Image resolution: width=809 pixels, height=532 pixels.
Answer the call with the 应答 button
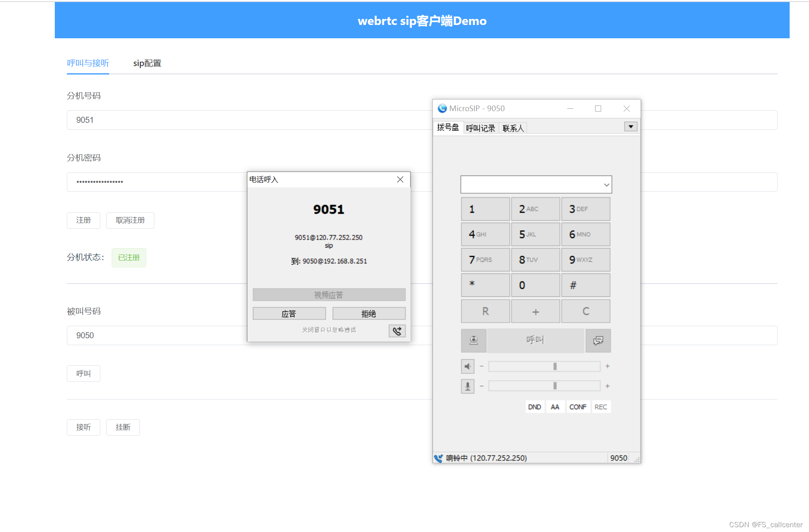(x=289, y=313)
